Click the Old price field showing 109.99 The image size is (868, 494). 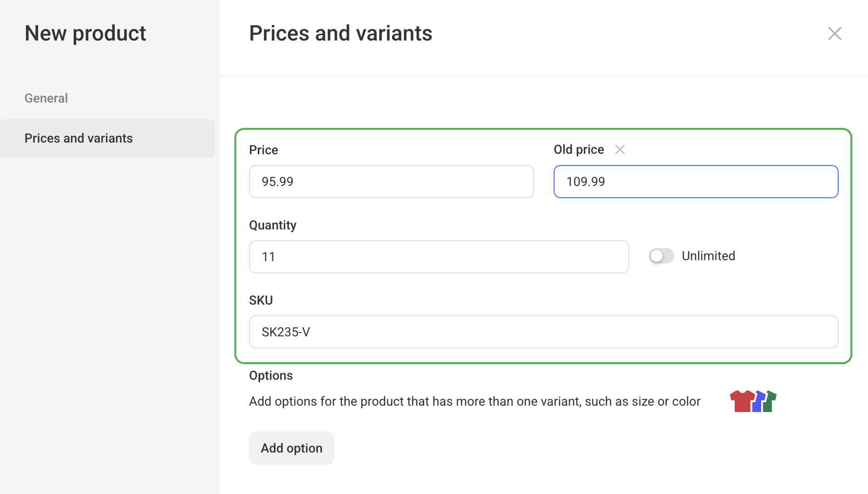tap(696, 182)
